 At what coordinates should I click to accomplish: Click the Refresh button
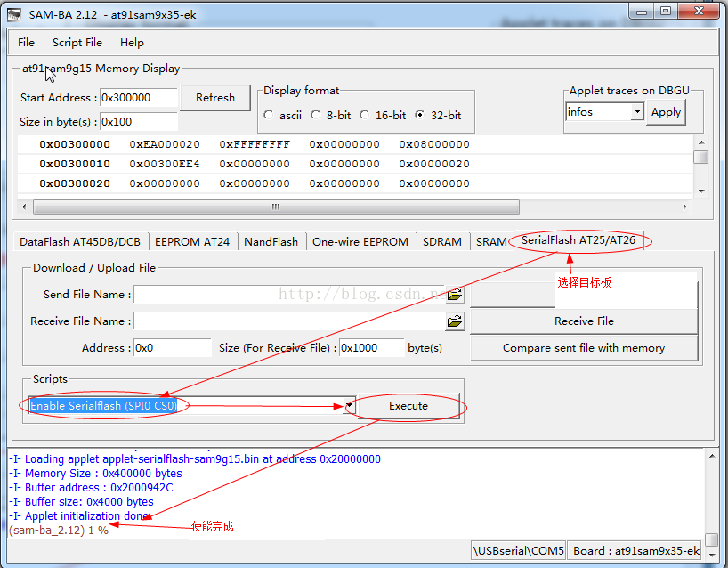(x=215, y=98)
